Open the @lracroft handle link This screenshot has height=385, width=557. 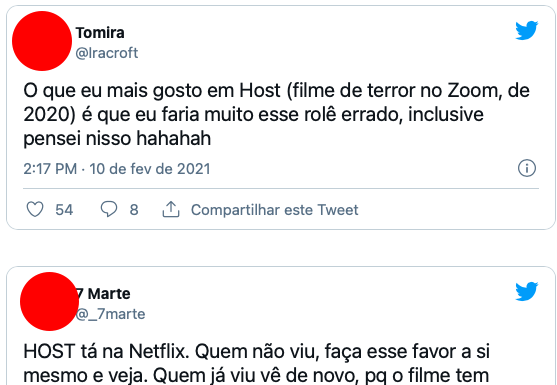tap(107, 53)
